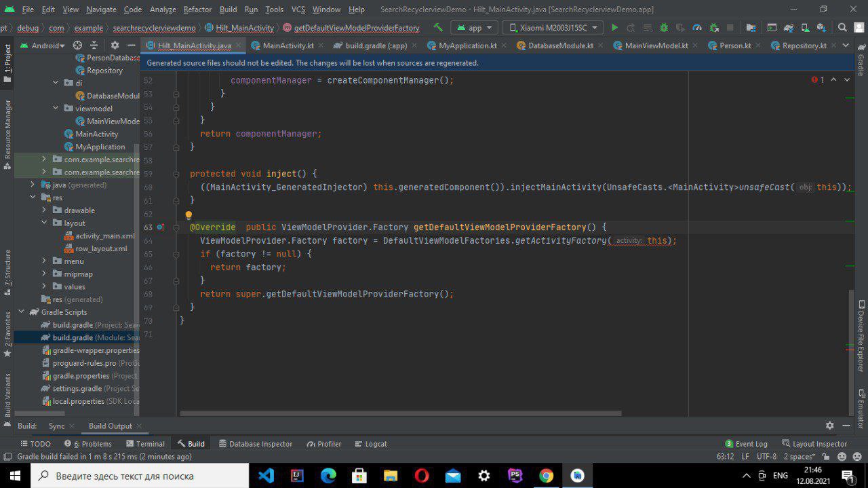Viewport: 868px width, 488px height.
Task: Click the Make Project hammer icon
Action: [x=438, y=28]
